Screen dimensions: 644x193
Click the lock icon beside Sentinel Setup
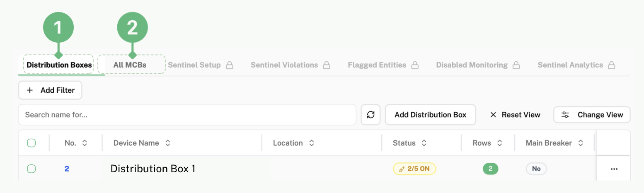[x=229, y=65]
